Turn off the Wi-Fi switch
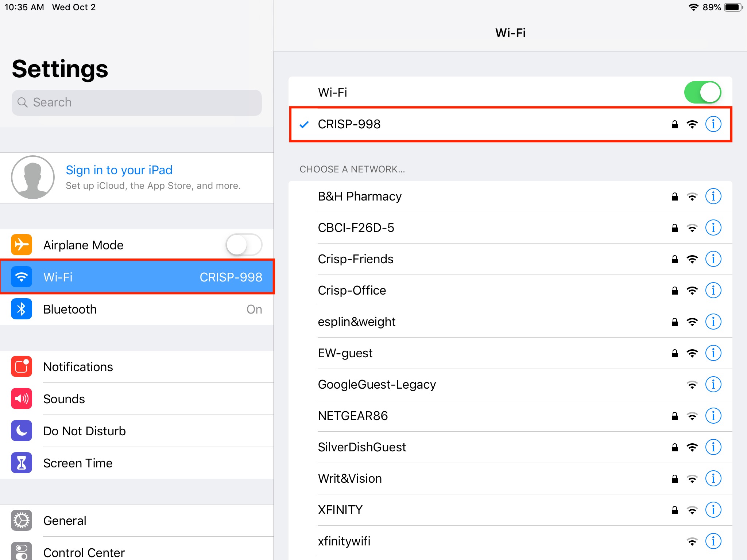 click(702, 93)
